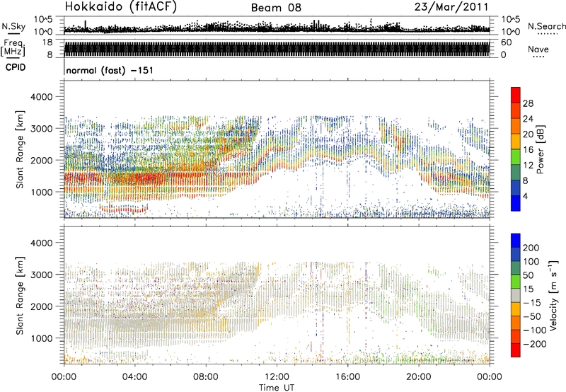Screen dimensions: 566x392
Task: Click the "4000" tick on the power panel
Action: pos(41,97)
